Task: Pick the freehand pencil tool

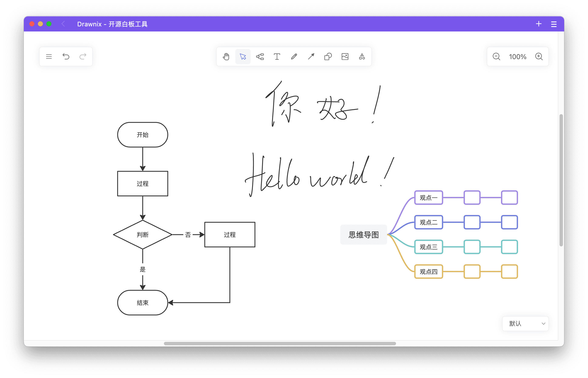Action: [294, 57]
